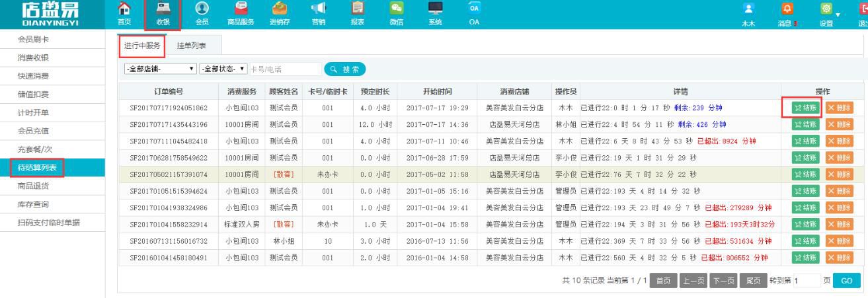
Task: Open the 全部状态 status dropdown
Action: coord(224,69)
